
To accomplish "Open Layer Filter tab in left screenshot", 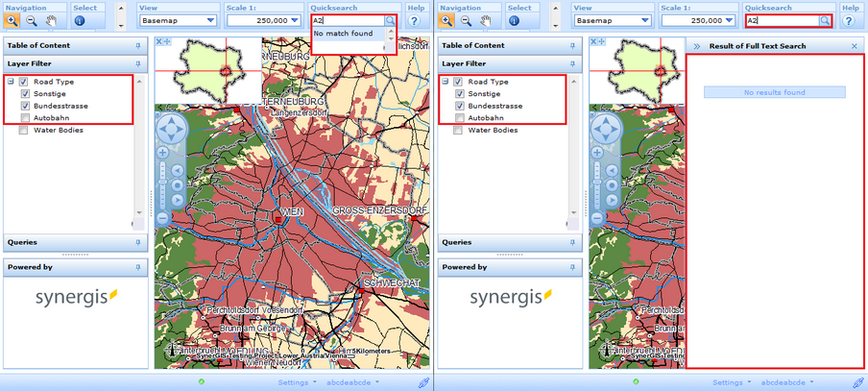I will coord(76,64).
